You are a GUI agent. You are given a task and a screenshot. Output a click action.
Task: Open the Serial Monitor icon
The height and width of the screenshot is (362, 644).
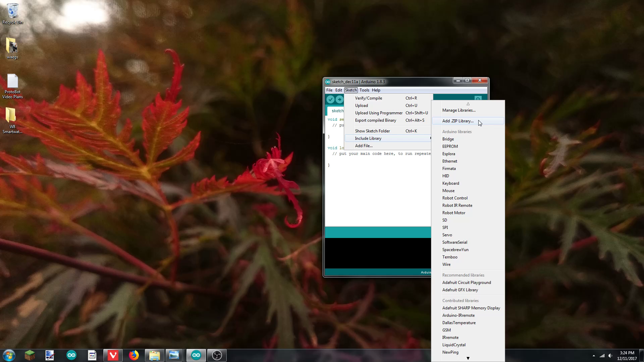(x=478, y=98)
